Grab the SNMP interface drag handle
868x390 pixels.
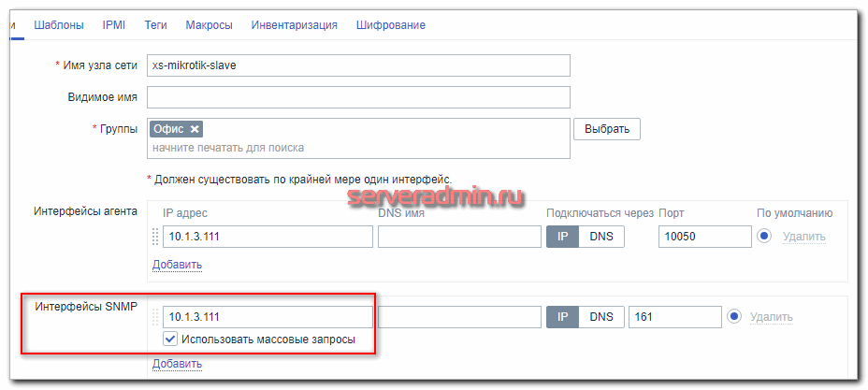click(x=155, y=317)
